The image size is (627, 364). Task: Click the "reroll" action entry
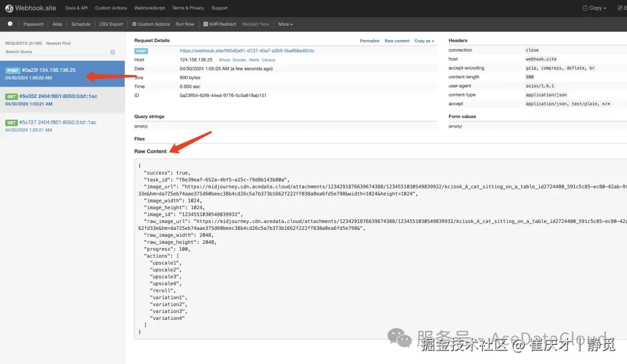(163, 290)
